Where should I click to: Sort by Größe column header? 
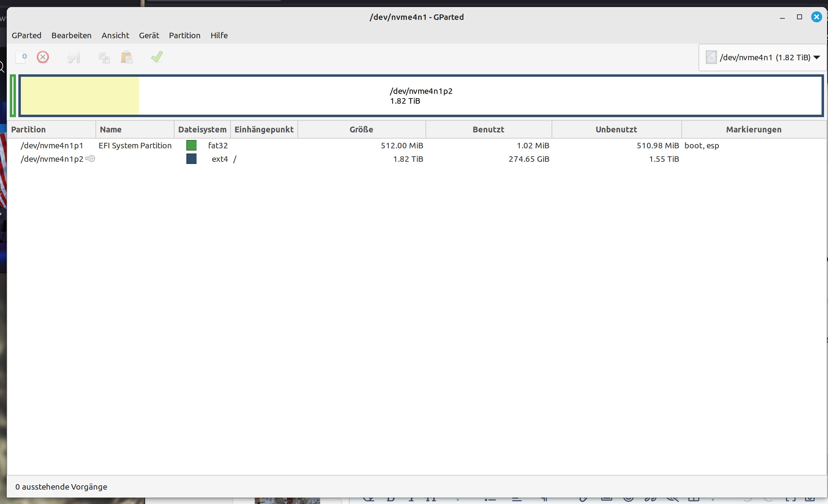pos(361,130)
